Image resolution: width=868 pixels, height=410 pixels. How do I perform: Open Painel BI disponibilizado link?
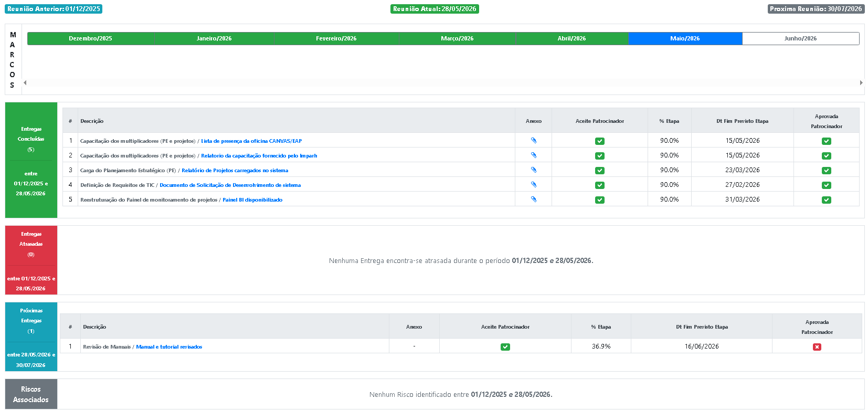coord(252,200)
